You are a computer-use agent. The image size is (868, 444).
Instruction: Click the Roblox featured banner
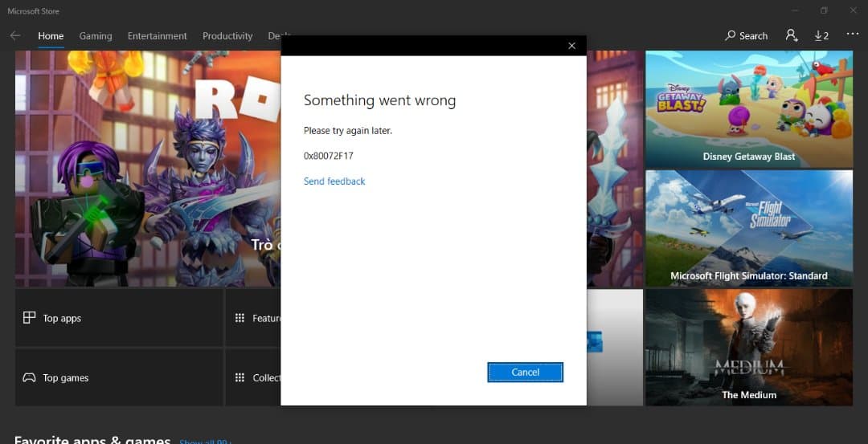coord(148,169)
